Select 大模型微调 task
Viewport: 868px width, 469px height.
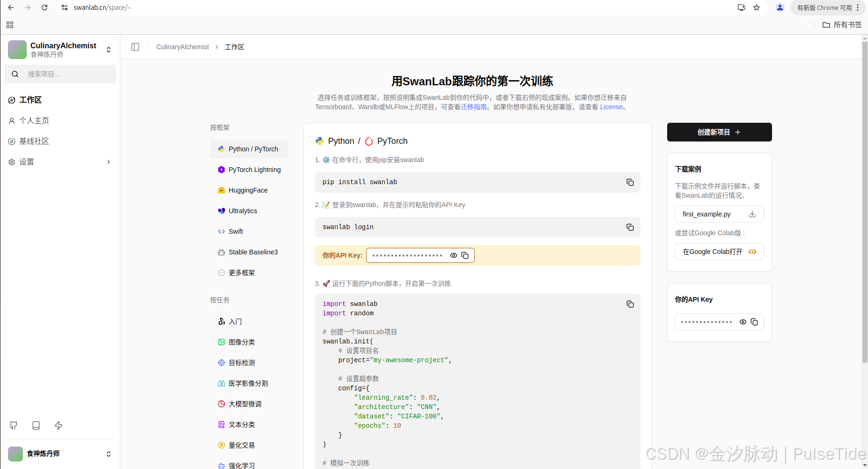tap(249, 404)
